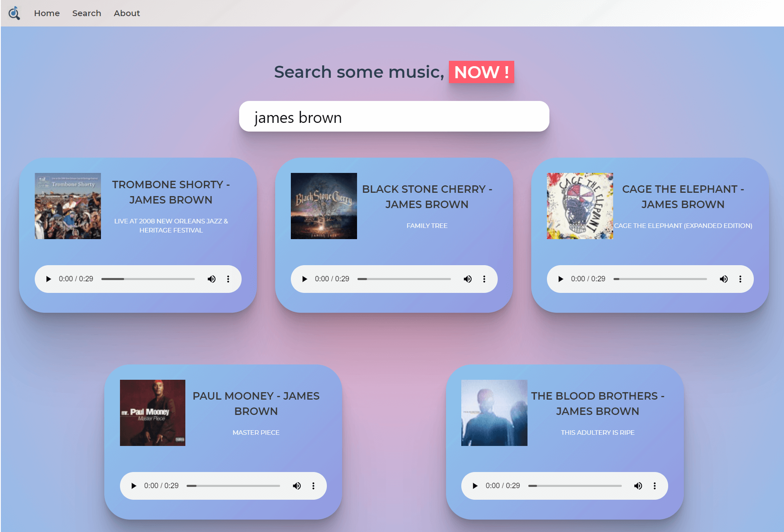This screenshot has width=784, height=532.
Task: Mute the Paul Mooney player
Action: point(297,486)
